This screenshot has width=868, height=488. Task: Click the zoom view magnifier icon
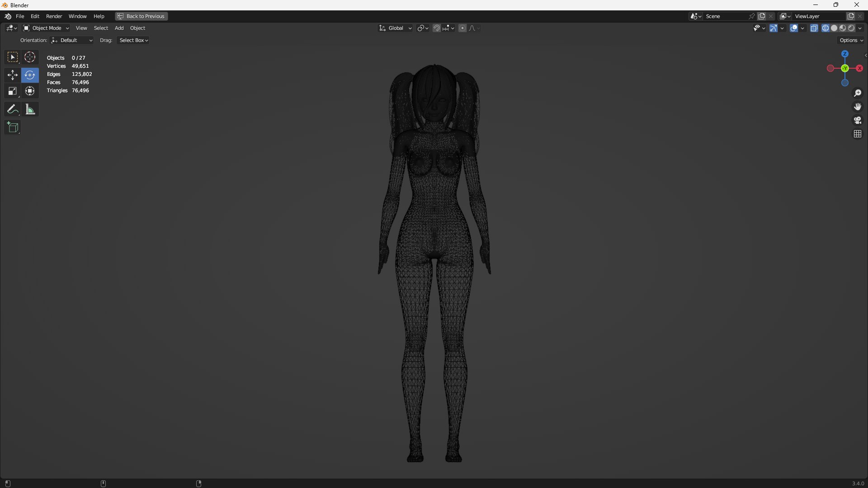[x=858, y=93]
